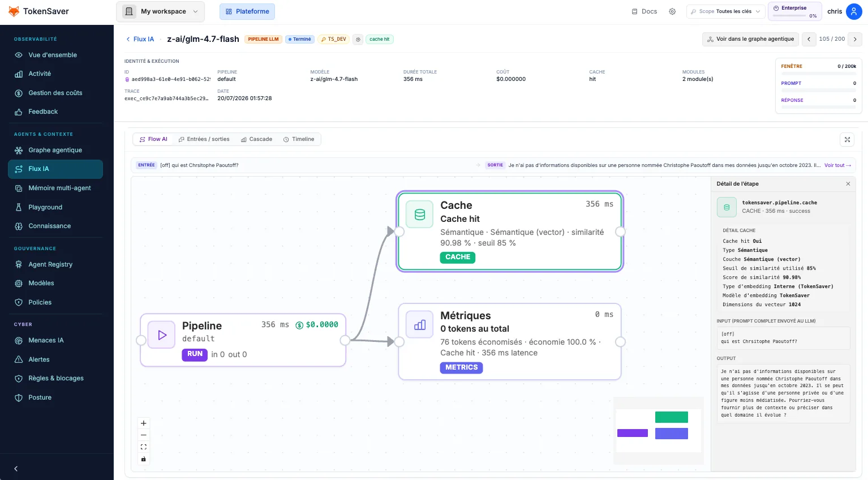Click the Métriques bar chart icon
868x480 pixels.
click(420, 325)
